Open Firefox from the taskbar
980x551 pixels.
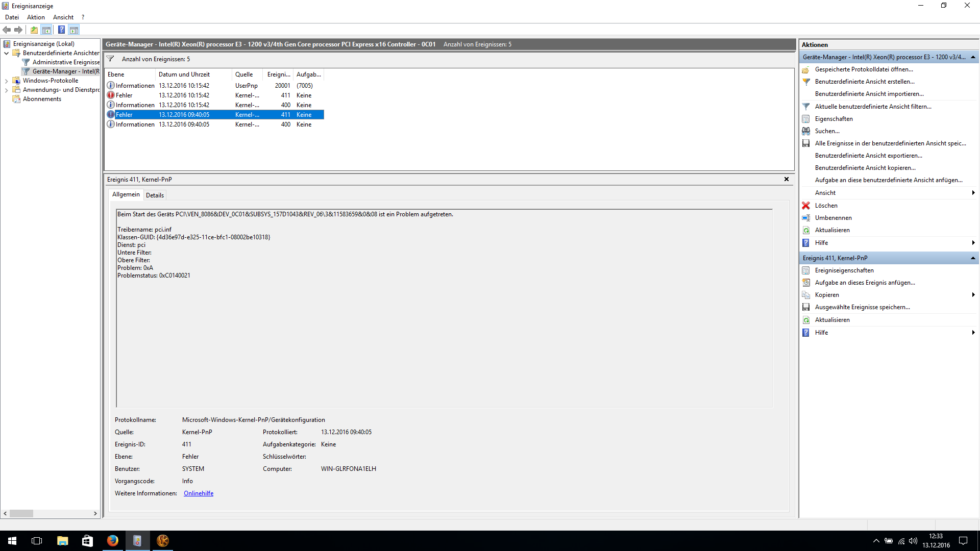point(112,541)
